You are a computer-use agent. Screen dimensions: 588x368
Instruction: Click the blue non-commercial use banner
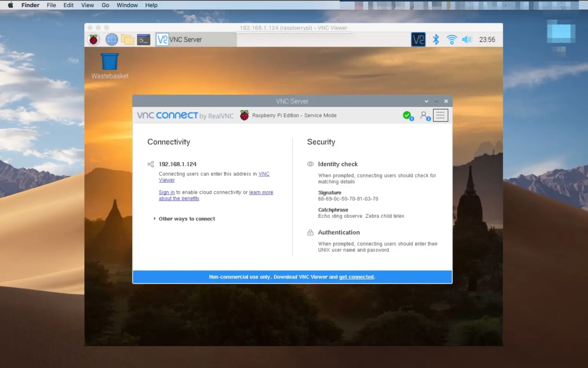click(x=292, y=277)
